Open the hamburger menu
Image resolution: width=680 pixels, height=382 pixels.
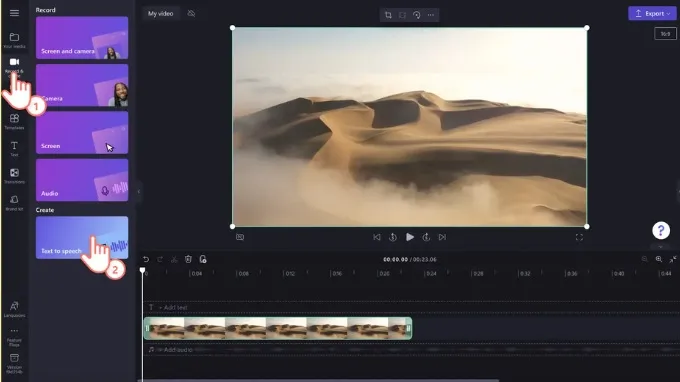pyautogui.click(x=14, y=13)
